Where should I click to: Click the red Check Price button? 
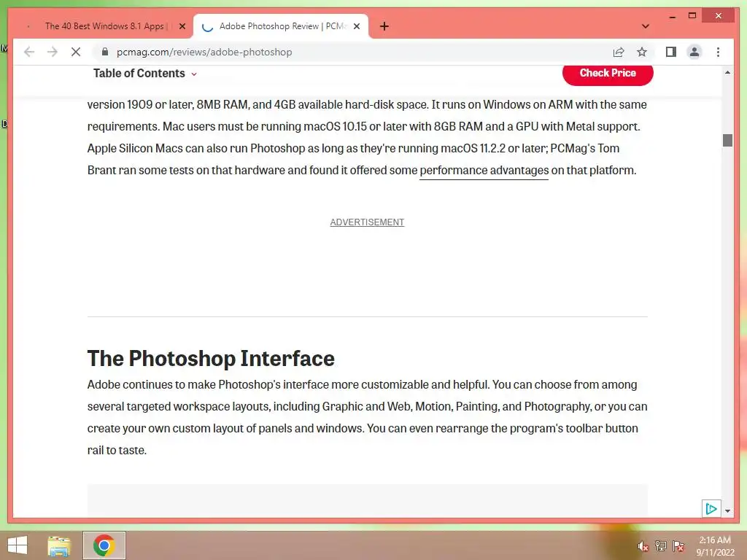608,74
